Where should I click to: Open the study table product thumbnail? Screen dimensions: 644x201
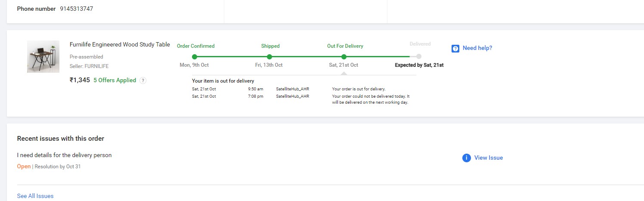tap(43, 56)
